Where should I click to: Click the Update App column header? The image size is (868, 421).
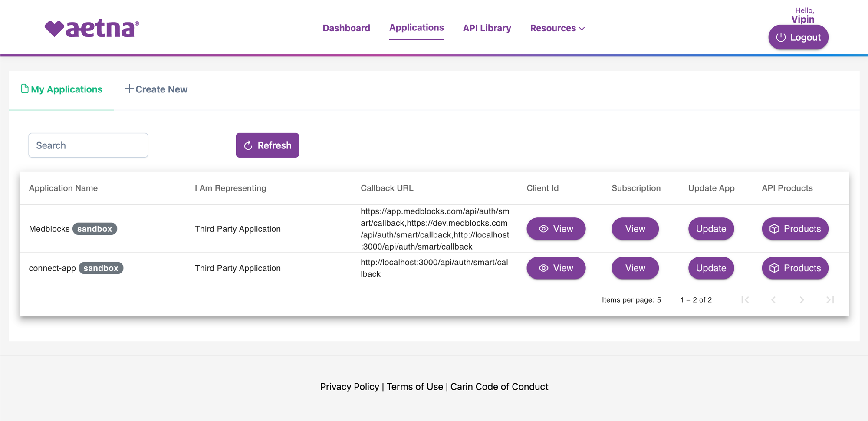point(711,188)
